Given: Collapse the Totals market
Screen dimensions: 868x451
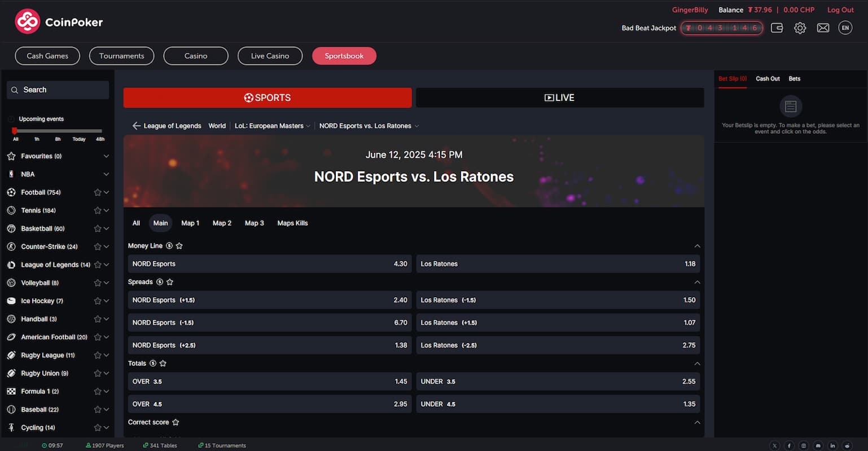Looking at the screenshot, I should [x=697, y=363].
